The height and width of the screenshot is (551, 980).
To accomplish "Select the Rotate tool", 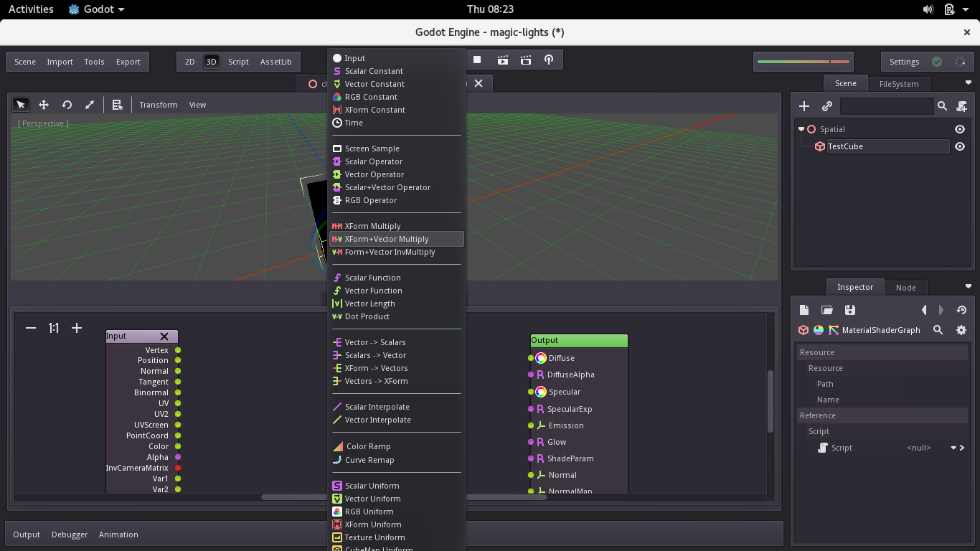I will click(x=66, y=105).
